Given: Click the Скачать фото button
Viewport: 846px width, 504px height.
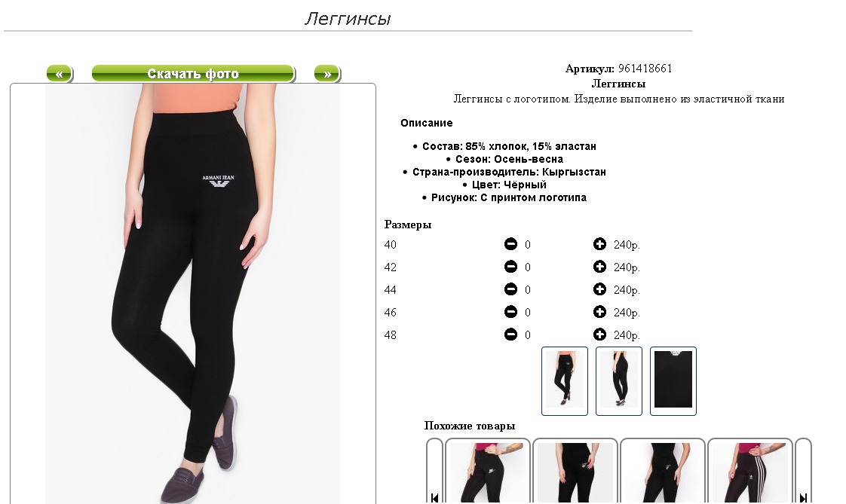Looking at the screenshot, I should [x=193, y=74].
